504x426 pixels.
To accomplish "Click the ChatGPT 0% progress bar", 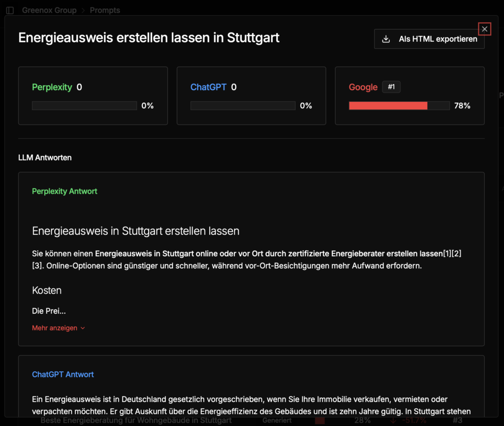I will [x=242, y=105].
